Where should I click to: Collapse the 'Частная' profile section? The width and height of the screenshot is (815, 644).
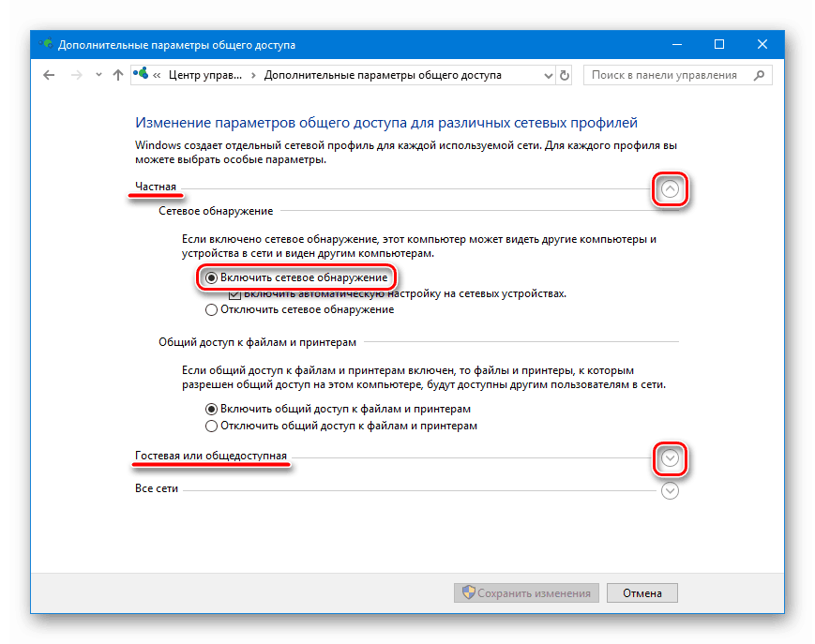pos(670,189)
